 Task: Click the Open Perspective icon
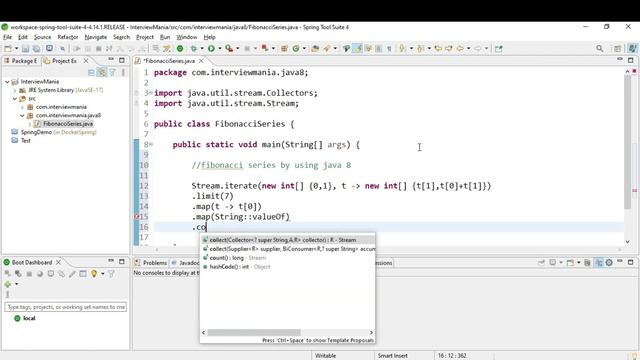coord(618,49)
